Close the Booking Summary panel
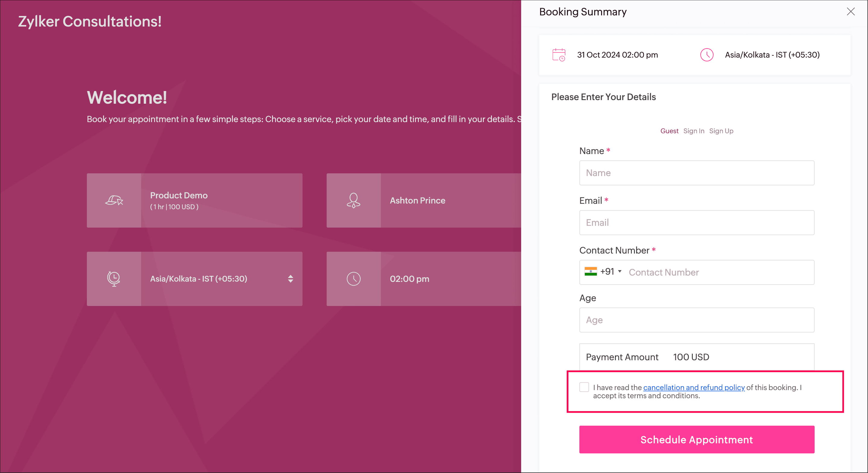 (851, 12)
